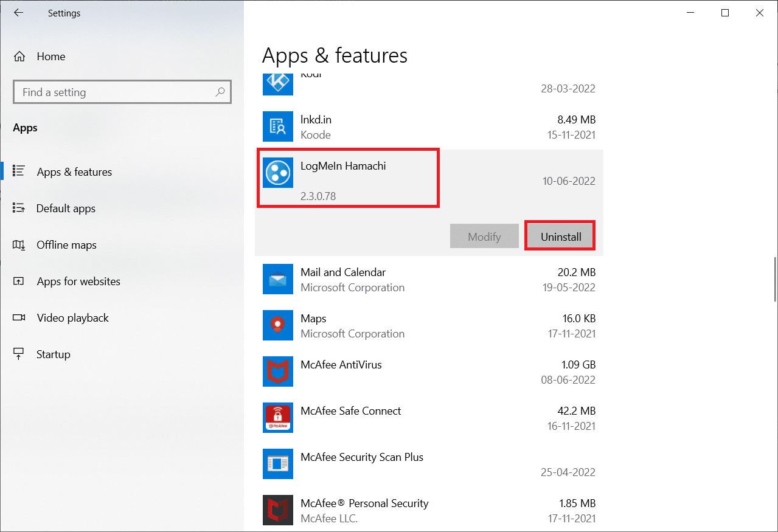Image resolution: width=778 pixels, height=532 pixels.
Task: Select McAfee® Personal Security entry
Action: point(429,511)
